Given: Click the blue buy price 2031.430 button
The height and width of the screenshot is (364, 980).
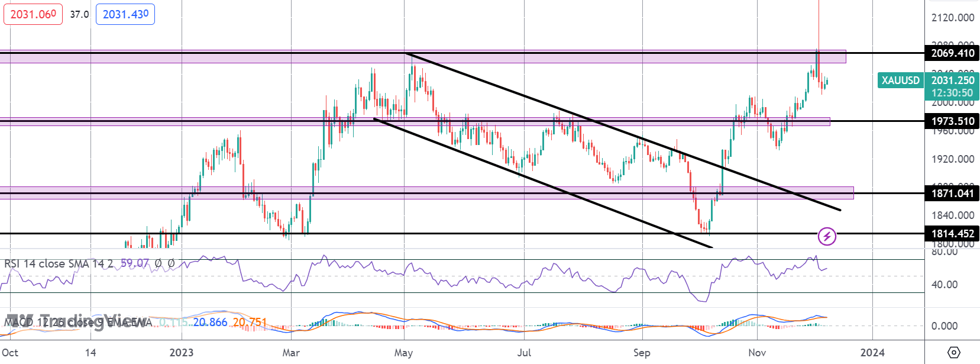Looking at the screenshot, I should pyautogui.click(x=125, y=14).
